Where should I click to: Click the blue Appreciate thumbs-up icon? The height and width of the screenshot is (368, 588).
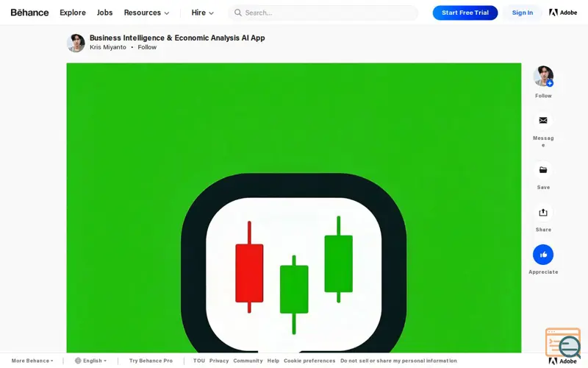[x=543, y=255]
